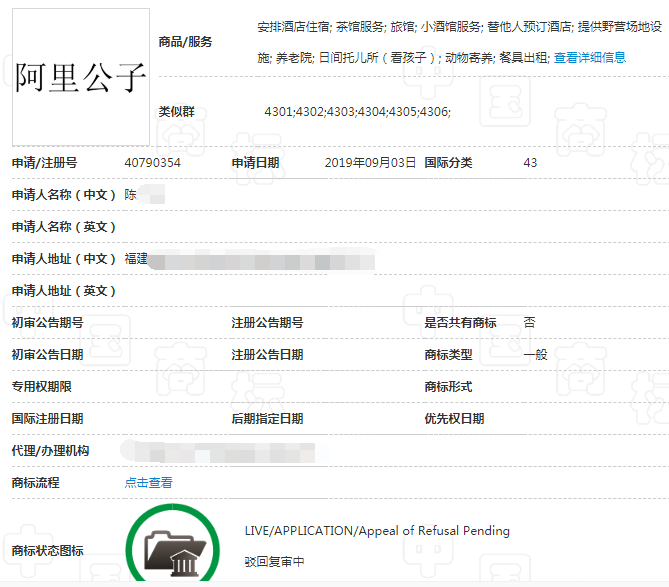Click the 专用权期限 label
The height and width of the screenshot is (587, 669).
(41, 386)
